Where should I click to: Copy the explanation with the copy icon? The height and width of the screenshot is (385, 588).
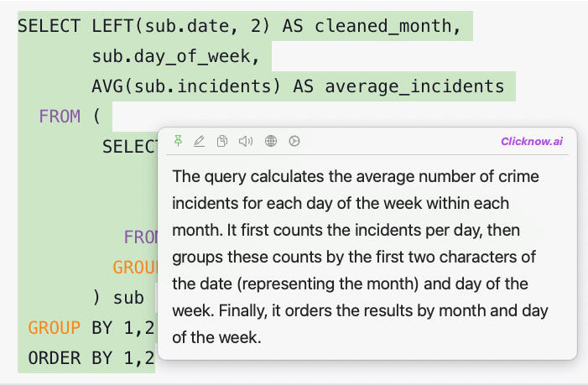222,141
